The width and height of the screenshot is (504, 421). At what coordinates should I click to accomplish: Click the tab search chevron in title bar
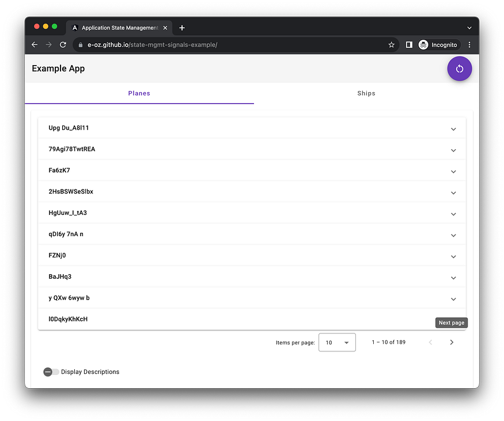pyautogui.click(x=469, y=28)
